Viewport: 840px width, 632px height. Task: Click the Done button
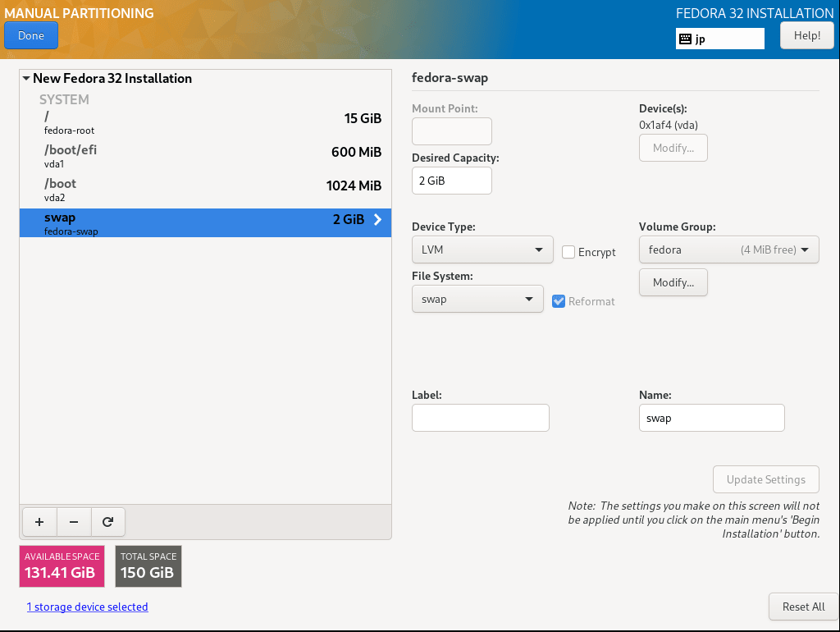click(x=31, y=35)
